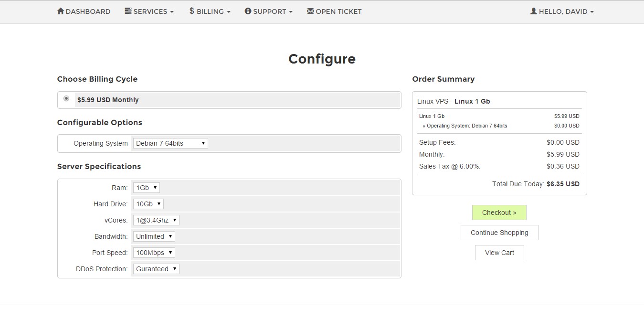Click the $5.99 USD Monthly label text

[x=108, y=100]
